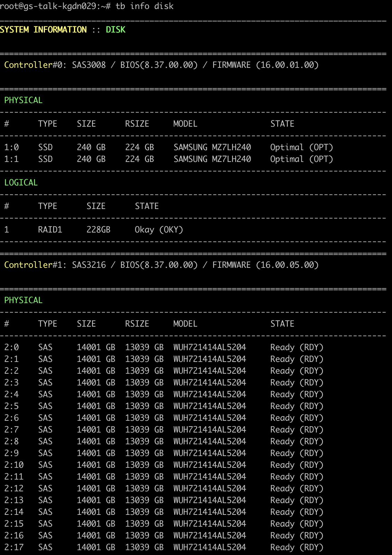Click "Ready (RDY)" state in row 2:17
The height and width of the screenshot is (555, 392).
(297, 547)
